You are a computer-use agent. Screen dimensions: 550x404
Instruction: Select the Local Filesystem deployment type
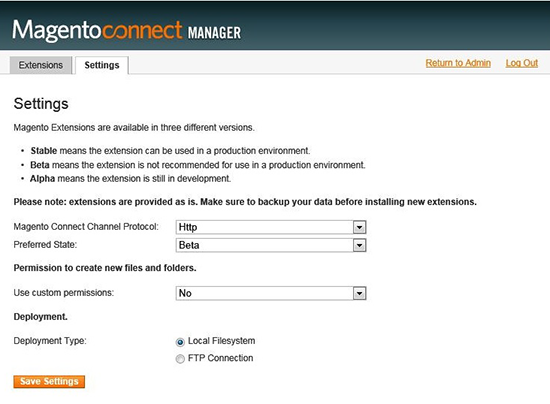click(180, 342)
